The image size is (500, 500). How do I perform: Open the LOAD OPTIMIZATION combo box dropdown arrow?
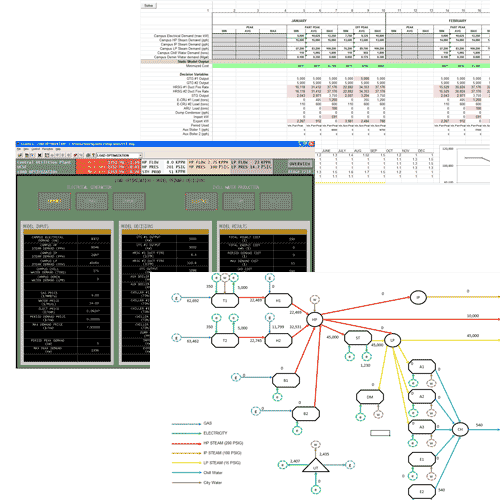pos(140,155)
